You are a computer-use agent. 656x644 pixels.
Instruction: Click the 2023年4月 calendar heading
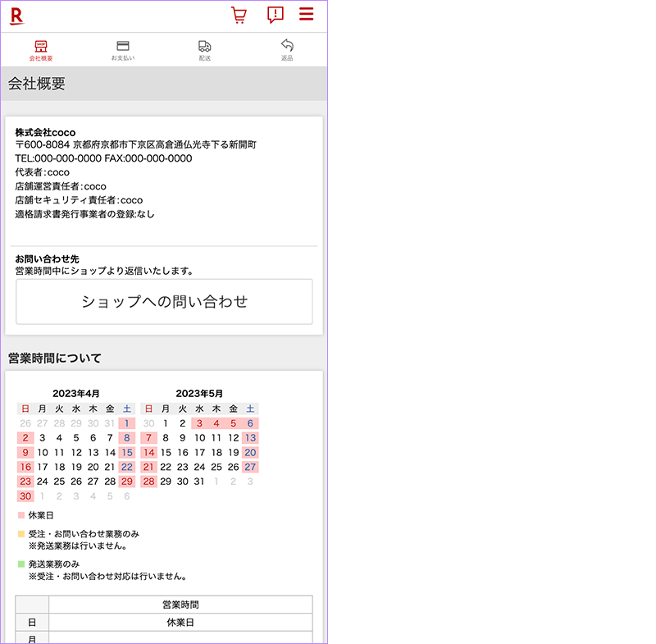[76, 394]
